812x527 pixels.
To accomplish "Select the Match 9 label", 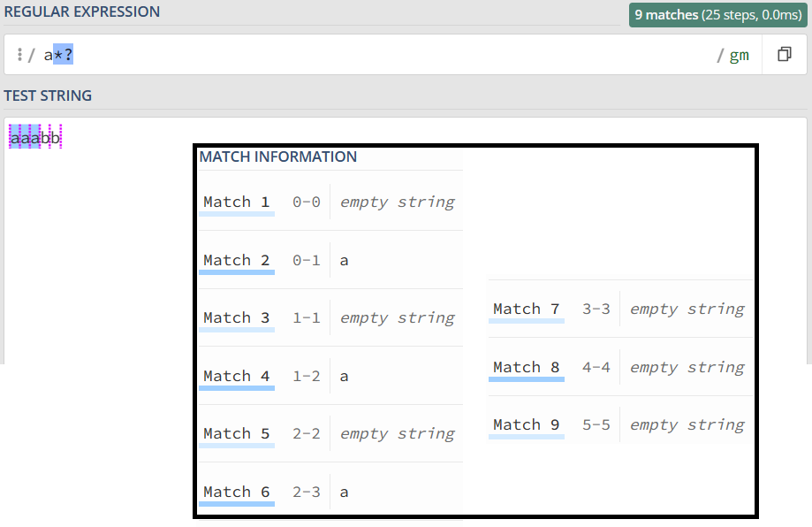I will click(526, 424).
